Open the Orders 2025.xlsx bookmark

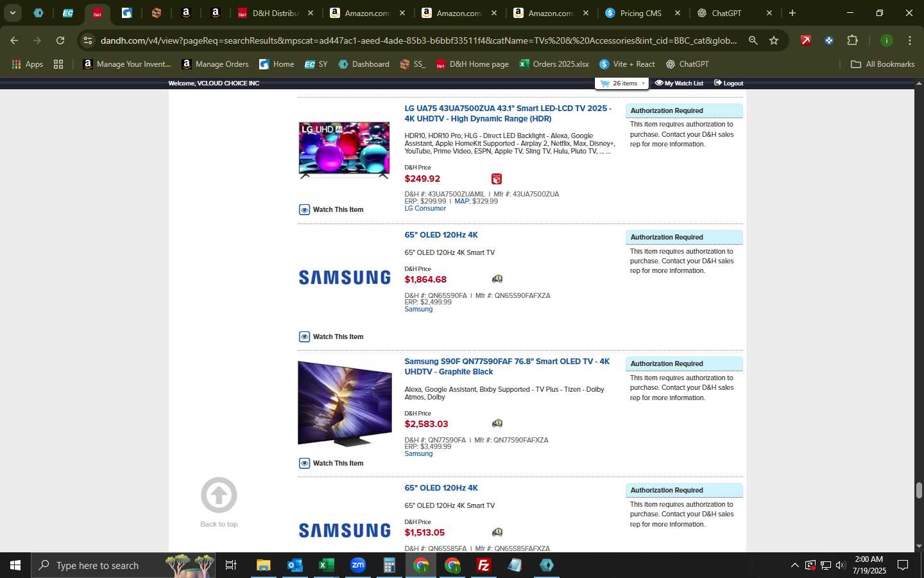554,64
